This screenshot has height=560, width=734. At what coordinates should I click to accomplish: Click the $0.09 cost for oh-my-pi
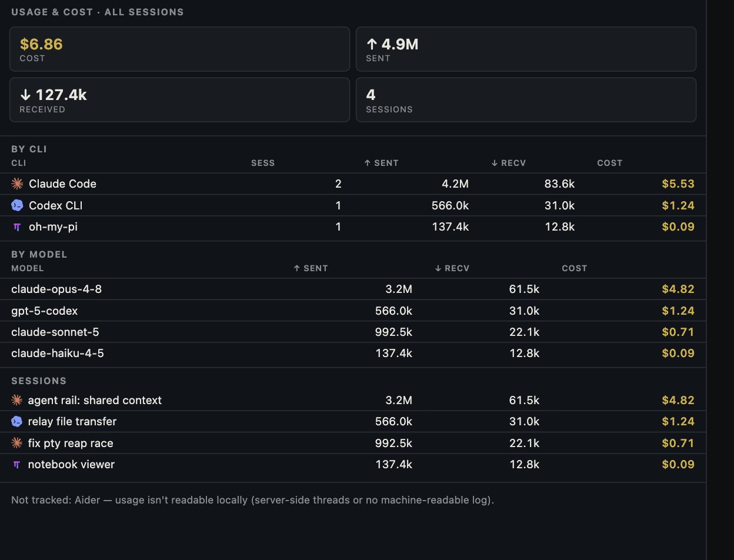678,226
